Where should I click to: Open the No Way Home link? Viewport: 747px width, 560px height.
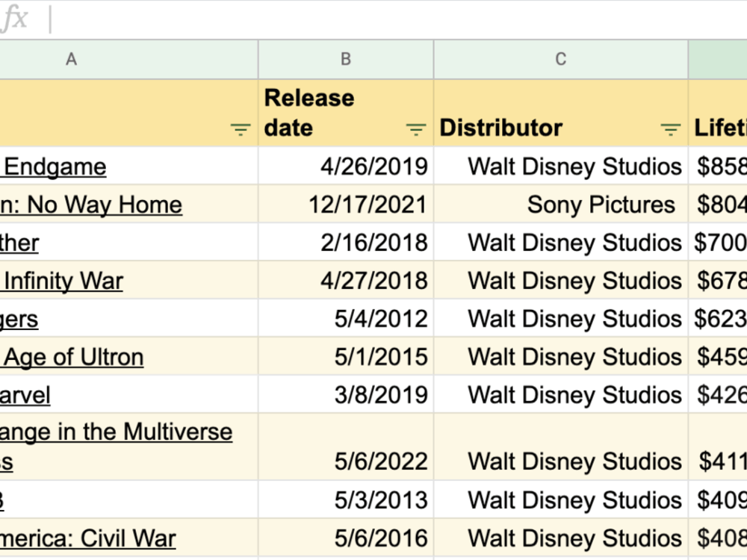coord(91,205)
